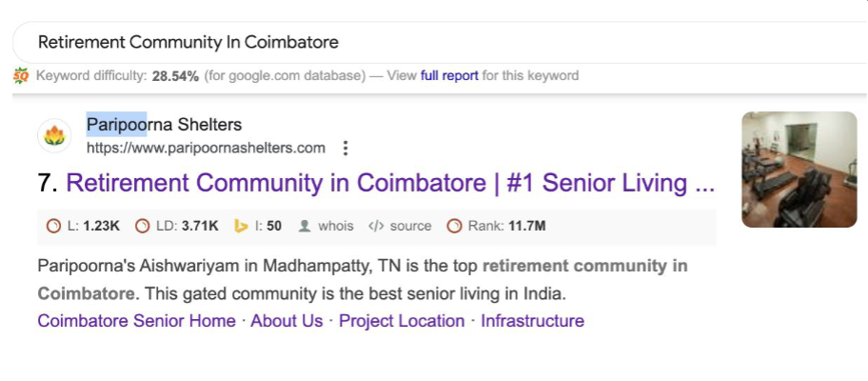Click into the search query input field
868x381 pixels.
pyautogui.click(x=381, y=42)
